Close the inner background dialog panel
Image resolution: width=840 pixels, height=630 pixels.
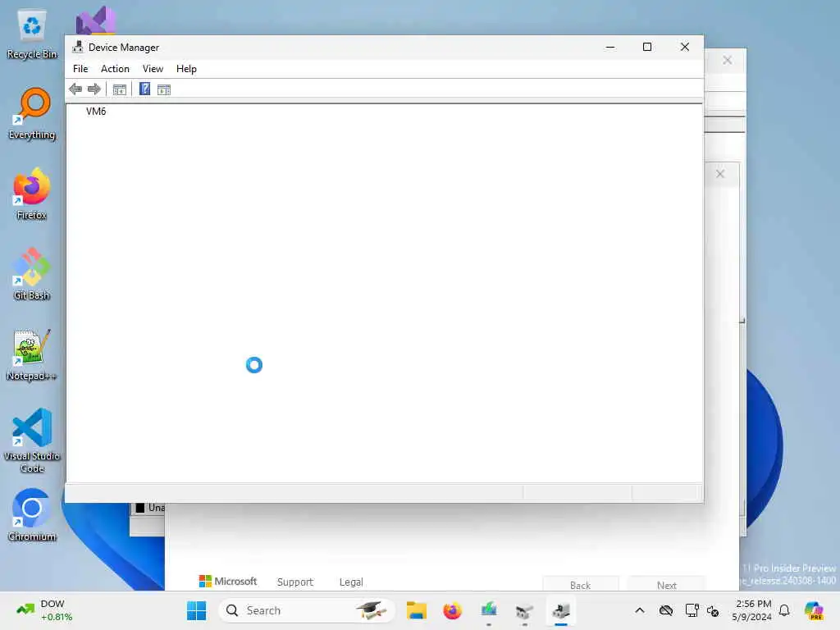[720, 174]
